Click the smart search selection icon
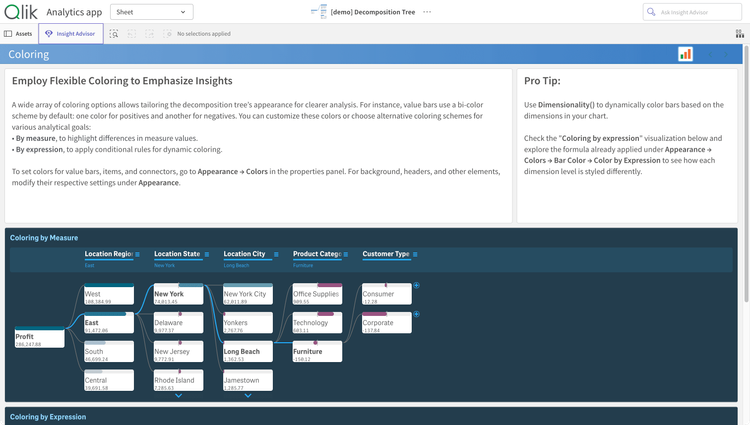 click(x=115, y=33)
